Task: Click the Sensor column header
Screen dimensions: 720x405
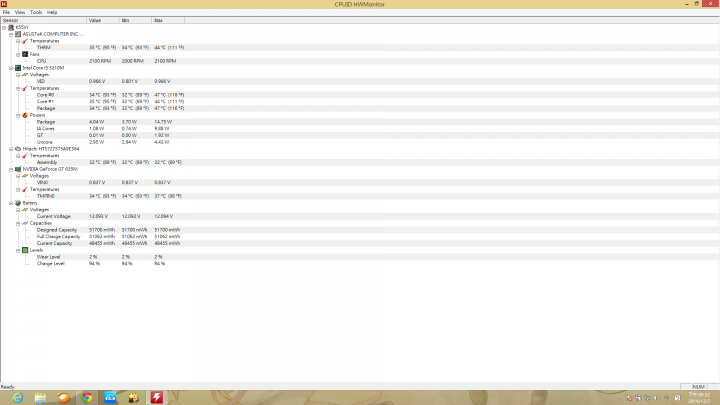Action: point(44,20)
